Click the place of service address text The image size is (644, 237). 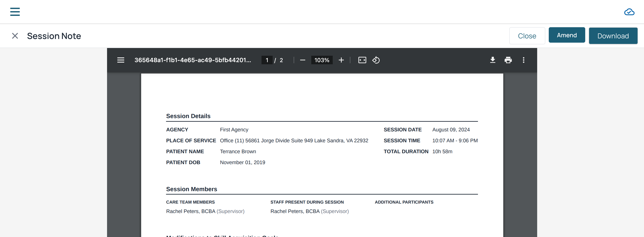click(294, 141)
